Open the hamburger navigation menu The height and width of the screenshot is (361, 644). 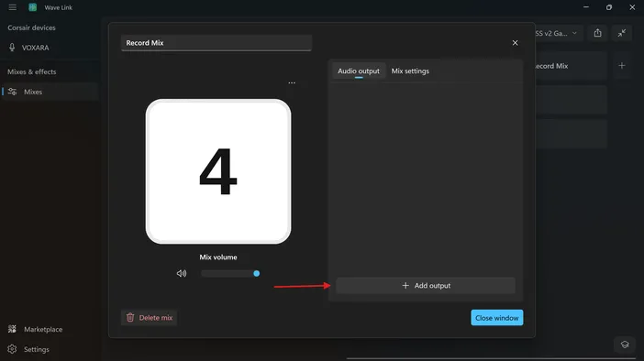(12, 7)
